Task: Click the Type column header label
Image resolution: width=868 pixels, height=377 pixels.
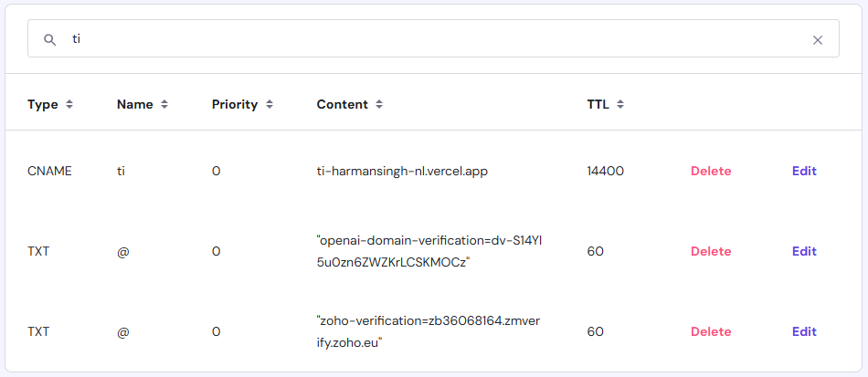Action: pyautogui.click(x=43, y=104)
